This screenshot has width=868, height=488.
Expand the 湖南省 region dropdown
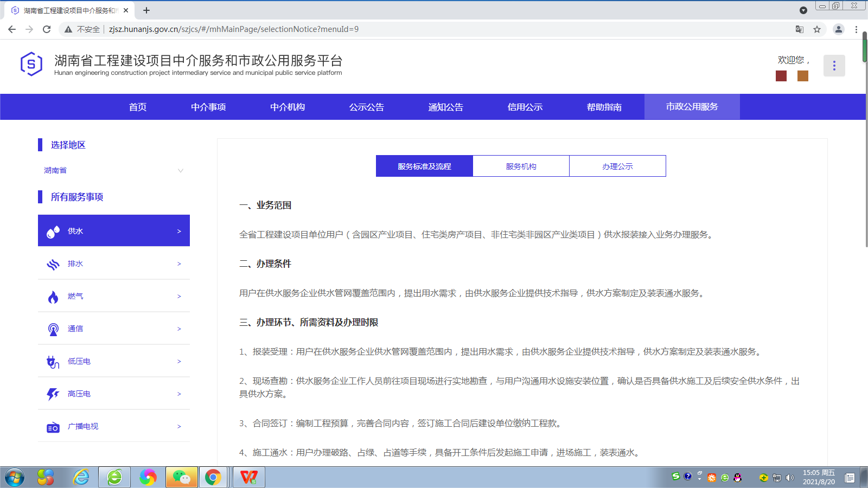(180, 170)
